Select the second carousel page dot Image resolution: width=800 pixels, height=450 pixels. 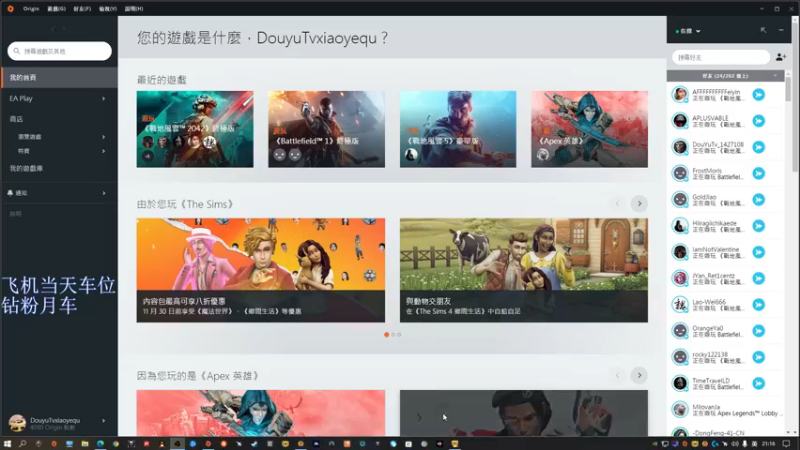click(393, 335)
